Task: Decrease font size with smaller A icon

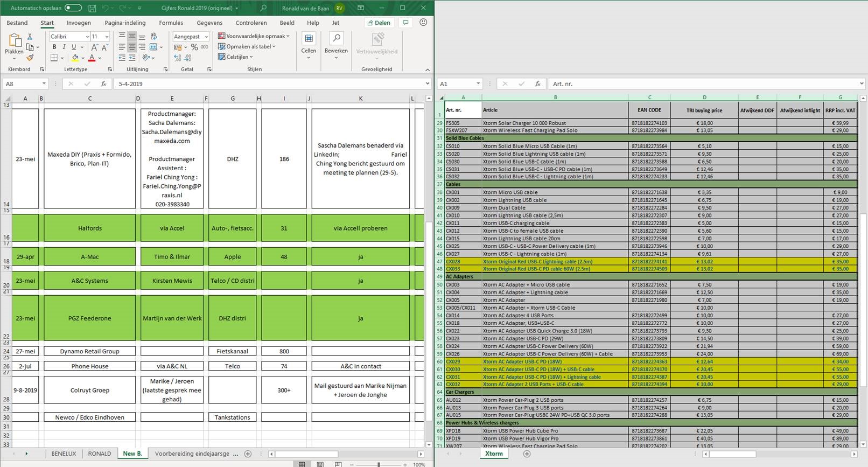Action: pyautogui.click(x=104, y=47)
